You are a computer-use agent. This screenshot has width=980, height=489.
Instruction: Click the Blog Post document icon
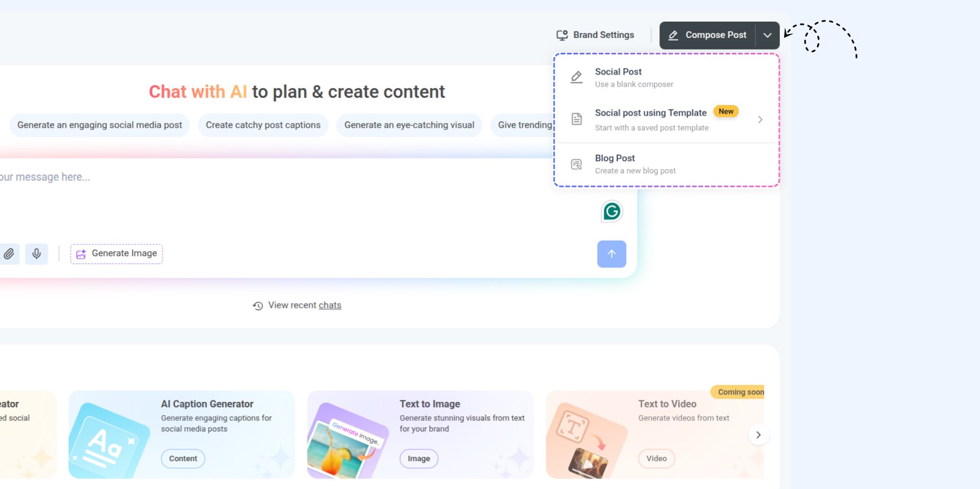point(576,164)
